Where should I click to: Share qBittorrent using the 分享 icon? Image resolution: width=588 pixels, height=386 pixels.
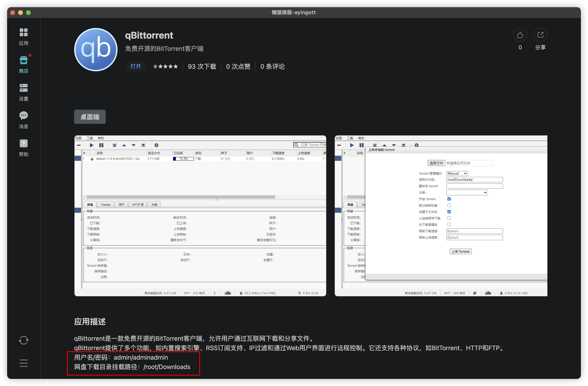click(x=540, y=35)
